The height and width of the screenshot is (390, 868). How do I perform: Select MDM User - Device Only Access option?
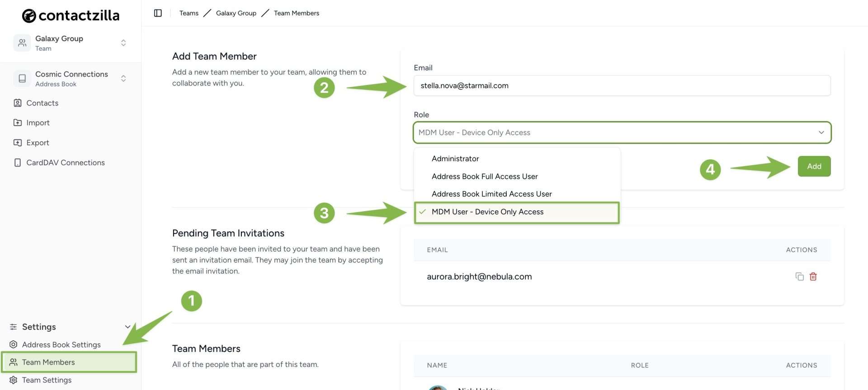tap(517, 212)
